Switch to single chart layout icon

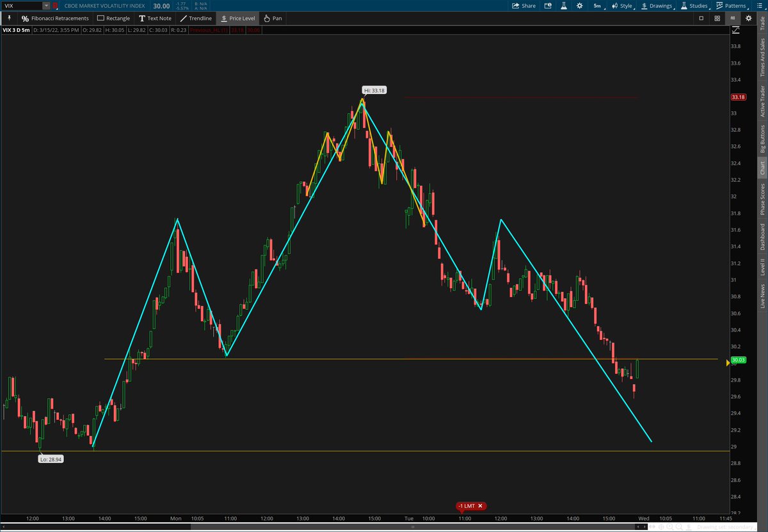(701, 18)
